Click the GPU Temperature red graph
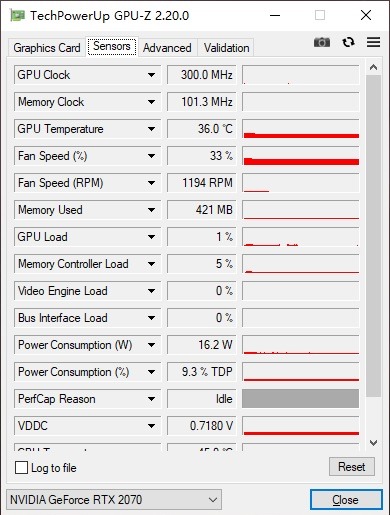 (x=301, y=129)
